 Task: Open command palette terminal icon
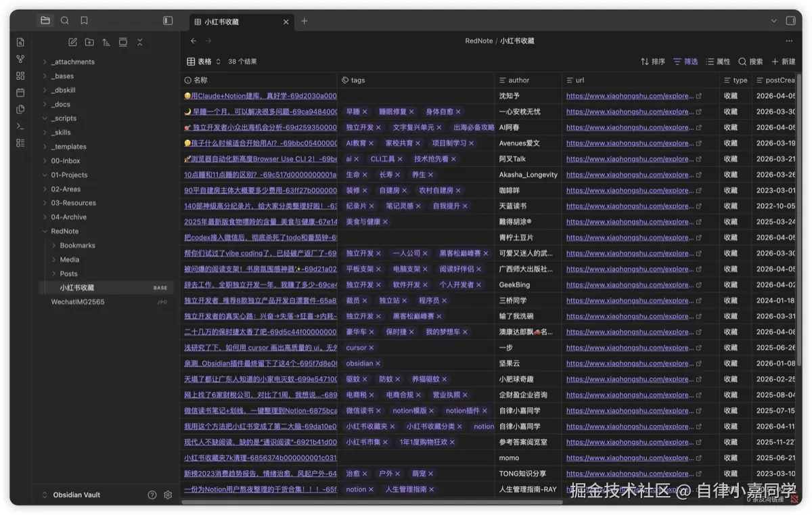[20, 126]
